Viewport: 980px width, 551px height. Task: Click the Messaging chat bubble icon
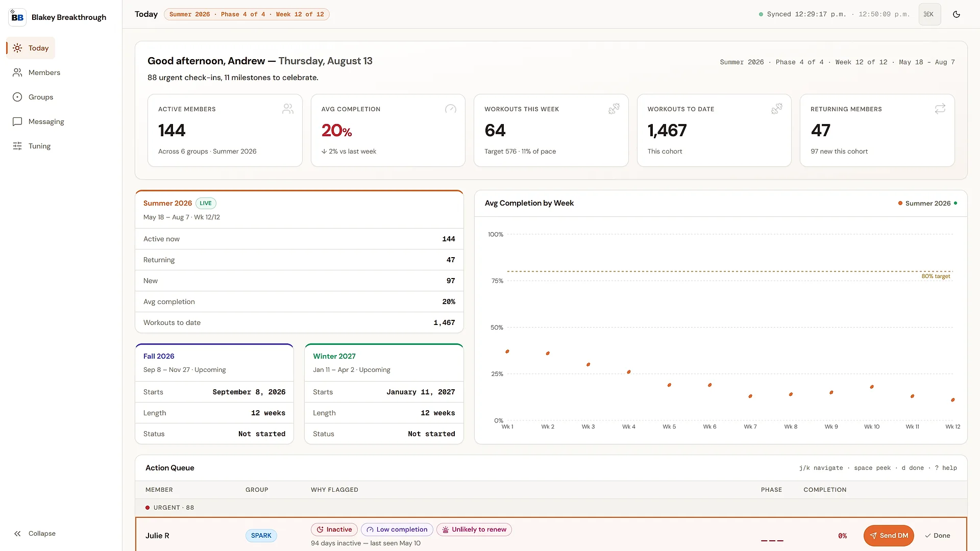(x=17, y=121)
